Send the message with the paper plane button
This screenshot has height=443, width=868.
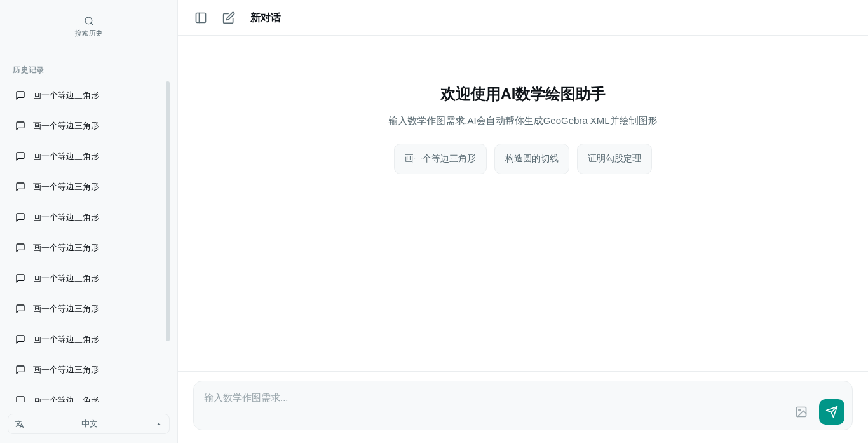pos(832,412)
